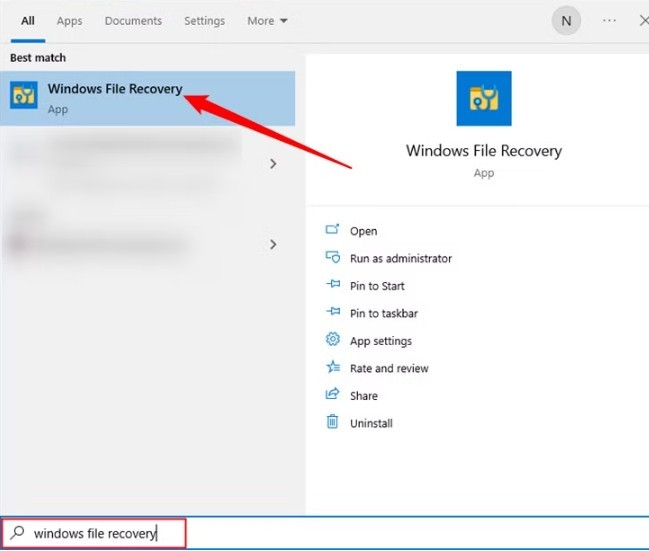Click the Pin to taskbar pin icon
Viewport: 649px width, 551px height.
[333, 313]
